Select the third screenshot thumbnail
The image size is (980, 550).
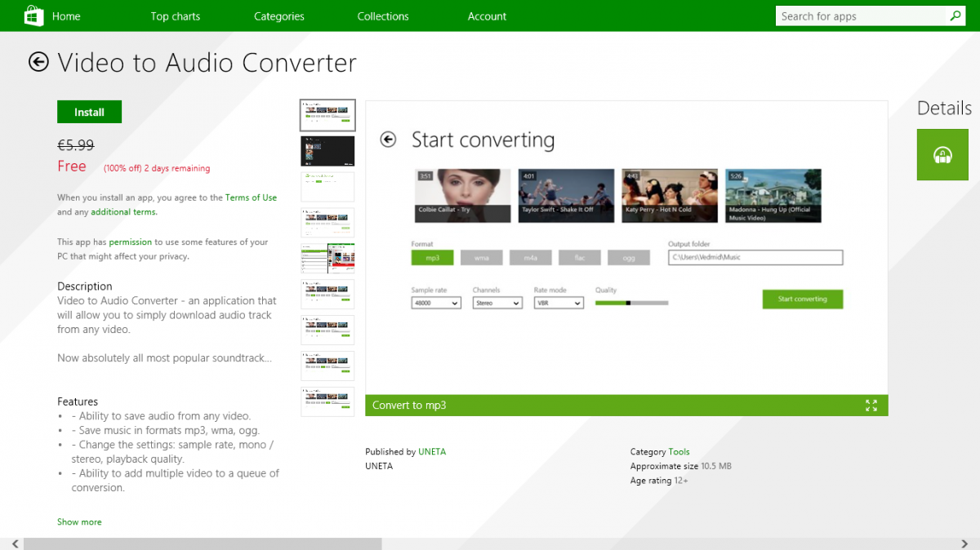tap(327, 187)
